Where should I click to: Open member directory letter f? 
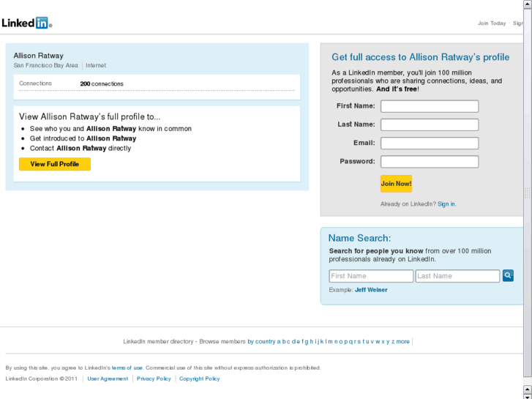303,342
